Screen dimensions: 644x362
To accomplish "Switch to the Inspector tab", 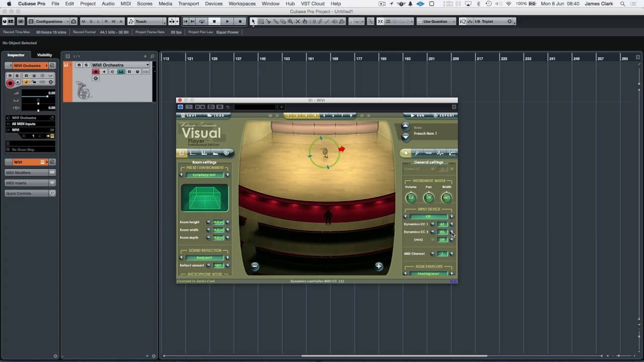I will pyautogui.click(x=16, y=55).
